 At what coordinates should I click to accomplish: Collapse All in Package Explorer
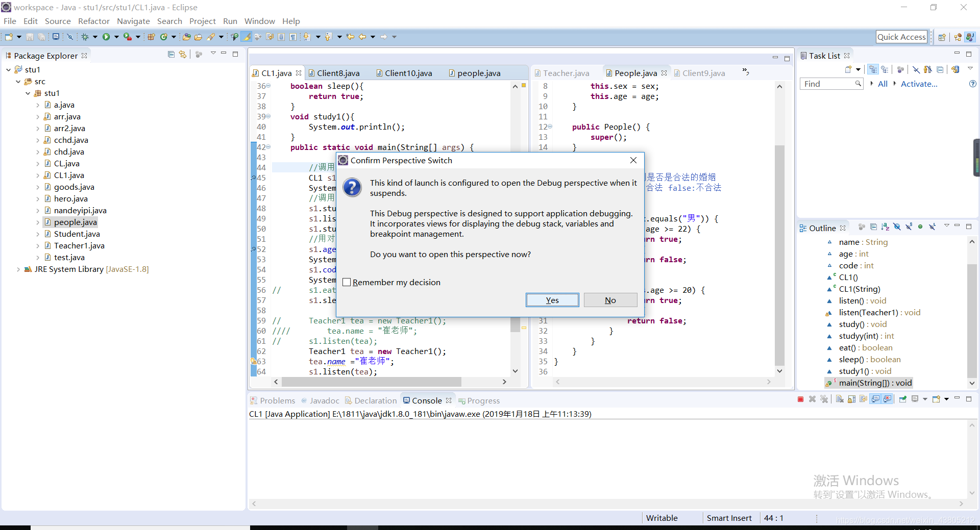coord(171,54)
